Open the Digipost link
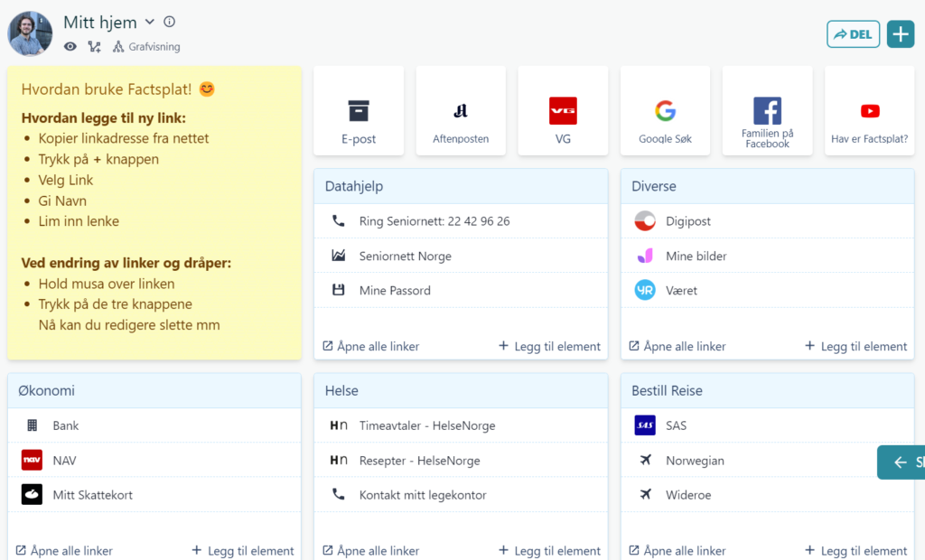The width and height of the screenshot is (925, 560). pyautogui.click(x=688, y=221)
